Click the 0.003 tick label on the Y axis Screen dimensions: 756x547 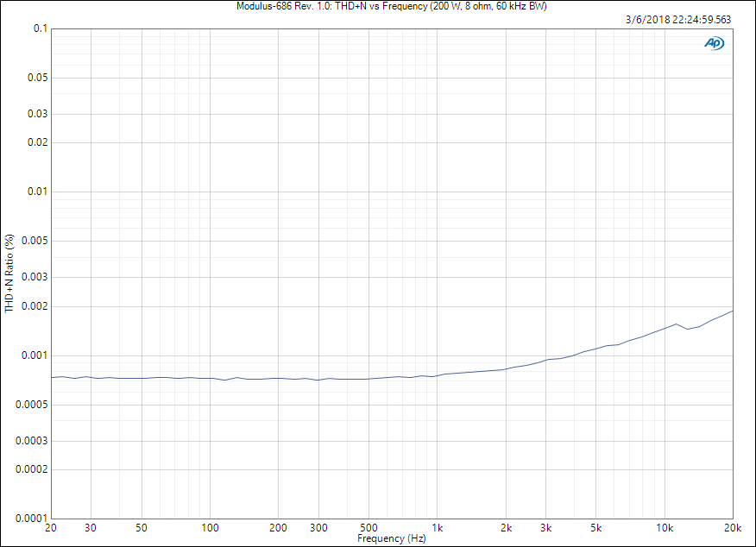click(35, 277)
